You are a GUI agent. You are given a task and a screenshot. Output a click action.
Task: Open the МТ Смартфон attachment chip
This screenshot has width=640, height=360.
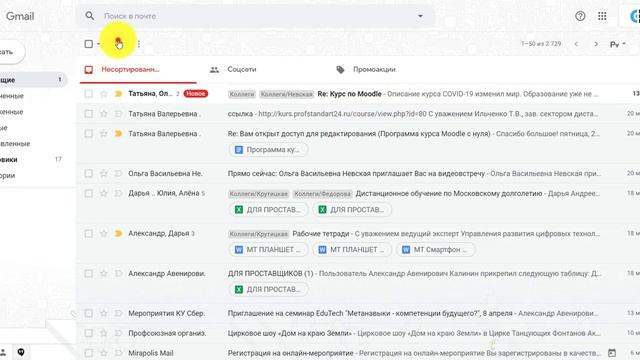click(436, 250)
